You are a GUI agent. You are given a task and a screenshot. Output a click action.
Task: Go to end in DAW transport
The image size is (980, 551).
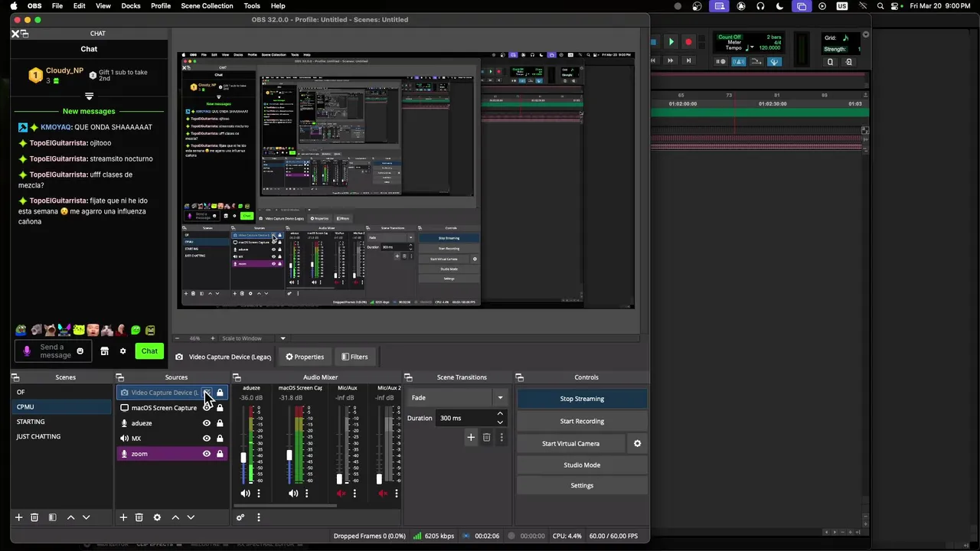(688, 60)
